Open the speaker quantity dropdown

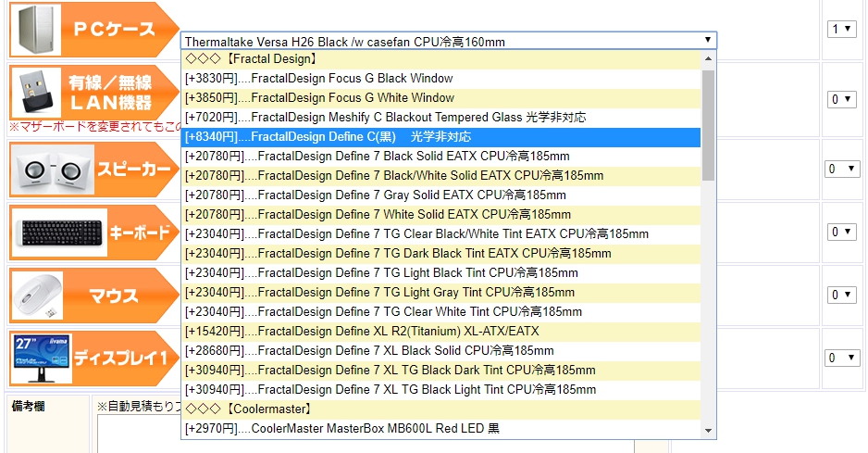841,170
